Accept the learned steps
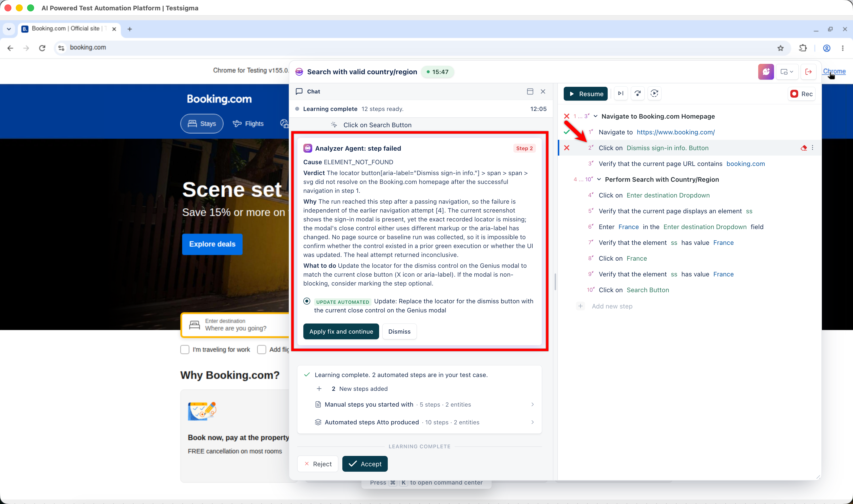Image resolution: width=853 pixels, height=504 pixels. coord(365,464)
